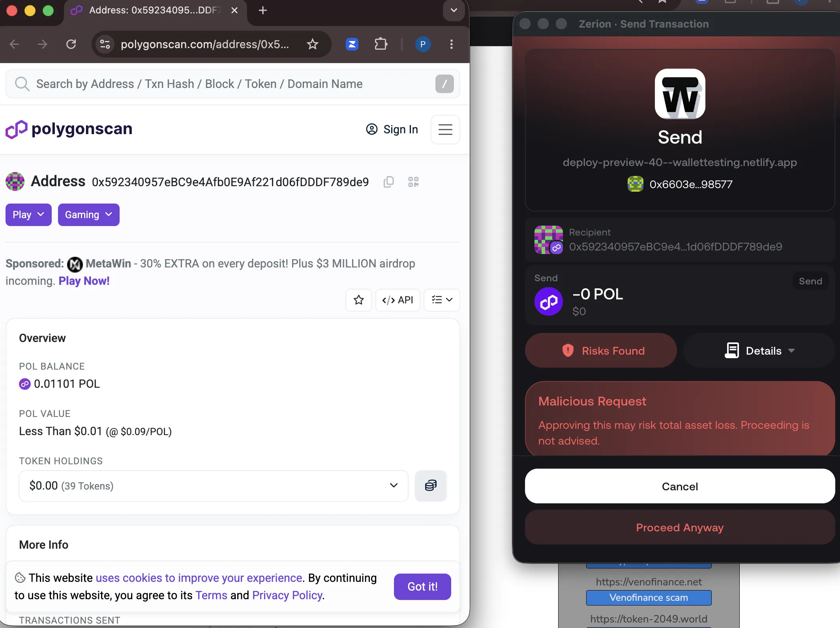Cancel the Zerion transaction
Viewport: 840px width, 628px height.
(x=680, y=486)
